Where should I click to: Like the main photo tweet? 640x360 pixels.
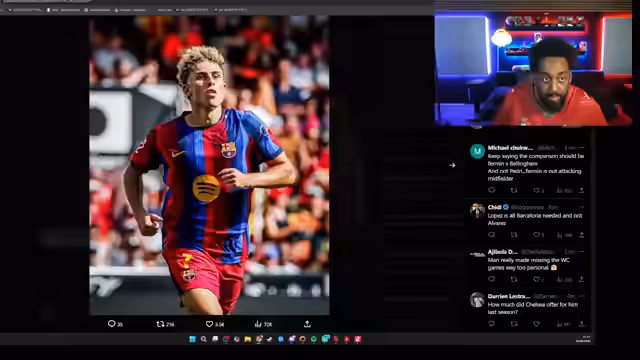pyautogui.click(x=209, y=324)
